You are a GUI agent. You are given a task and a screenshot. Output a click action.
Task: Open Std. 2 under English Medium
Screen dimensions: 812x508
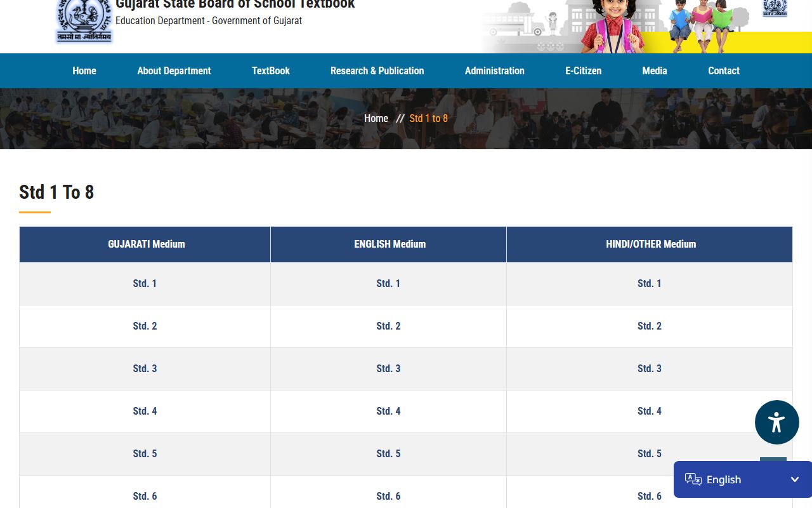pos(388,326)
